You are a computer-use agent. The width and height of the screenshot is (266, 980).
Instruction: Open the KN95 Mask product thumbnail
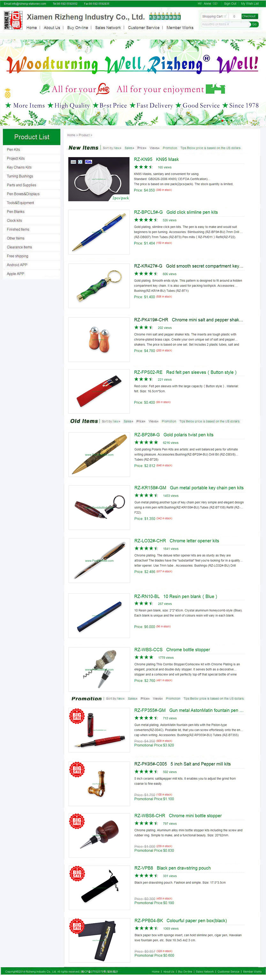click(99, 179)
